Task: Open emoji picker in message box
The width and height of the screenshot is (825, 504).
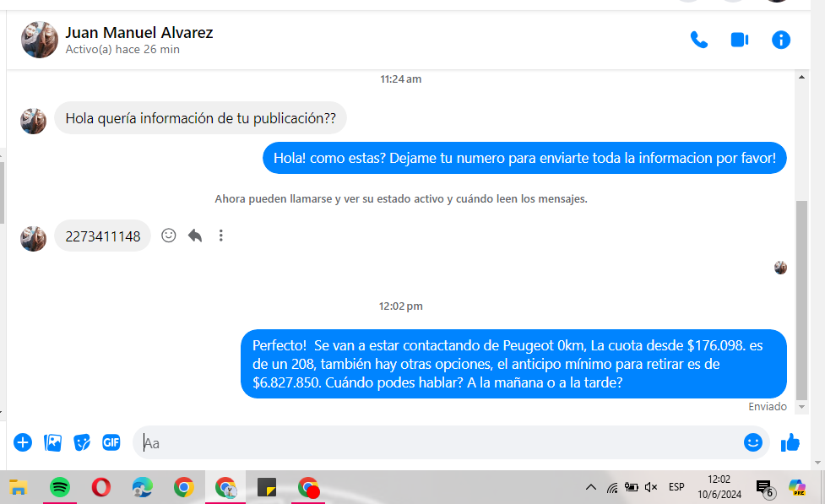Action: point(752,442)
